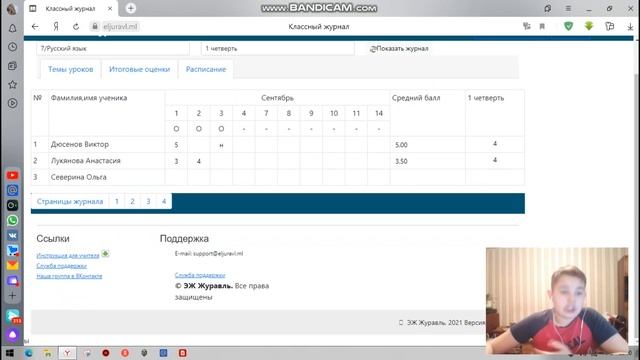
Task: Reload the page with refresh icon
Action: click(x=76, y=27)
